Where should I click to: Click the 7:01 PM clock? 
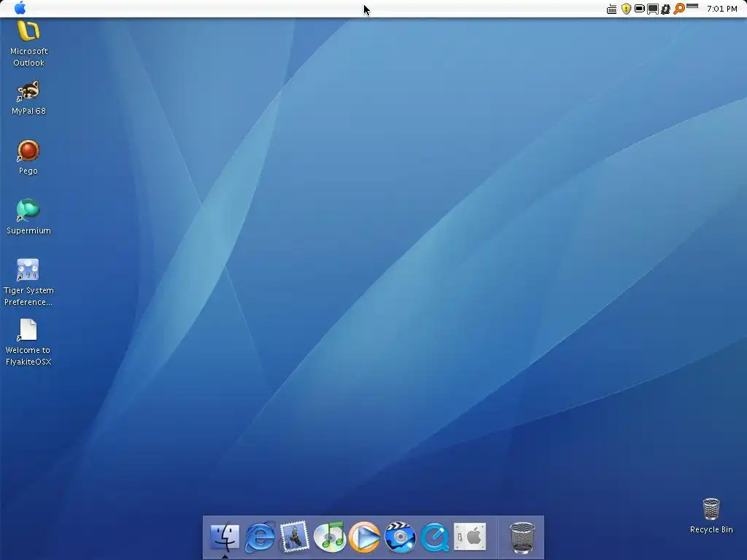(721, 9)
